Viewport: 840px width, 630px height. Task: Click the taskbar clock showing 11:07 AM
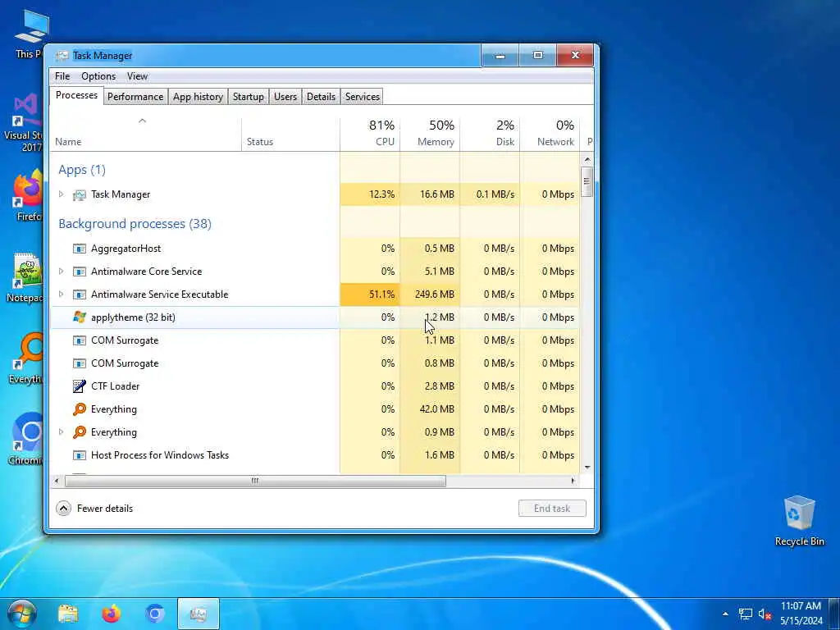point(801,614)
